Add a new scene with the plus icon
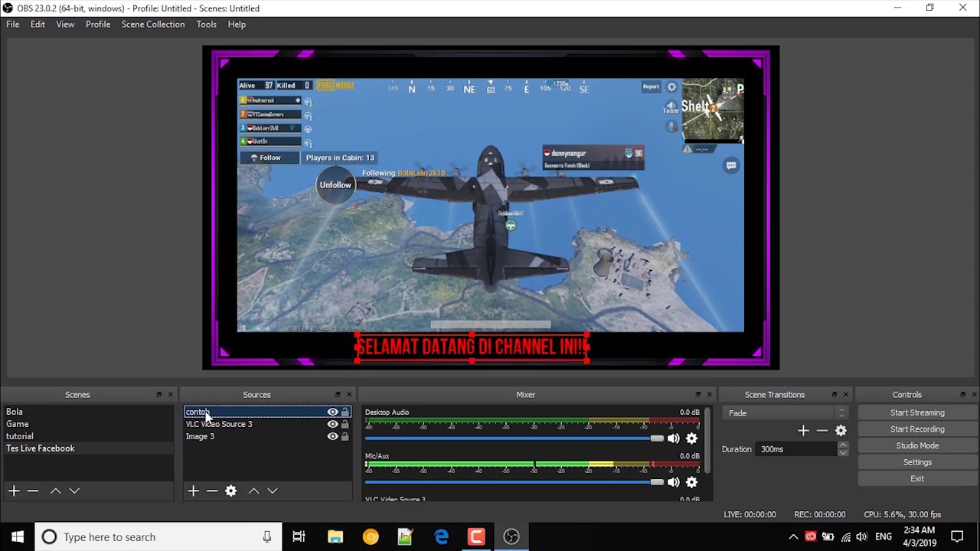This screenshot has height=551, width=980. pyautogui.click(x=14, y=491)
